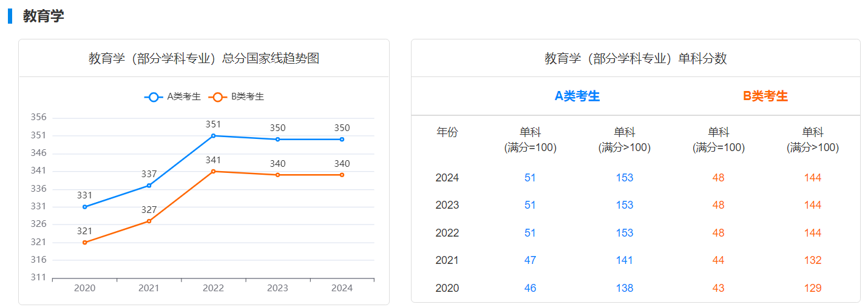Click the 年份 column header
The height and width of the screenshot is (307, 868).
coord(447,133)
